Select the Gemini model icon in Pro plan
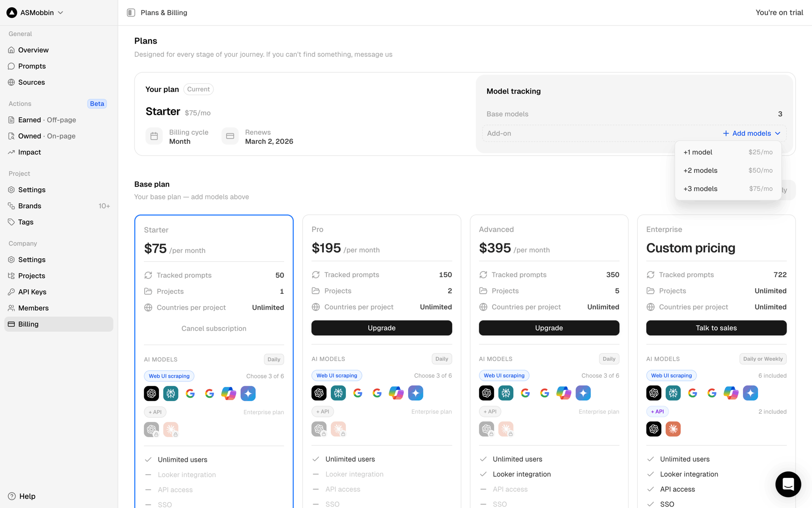812x508 pixels. [416, 393]
